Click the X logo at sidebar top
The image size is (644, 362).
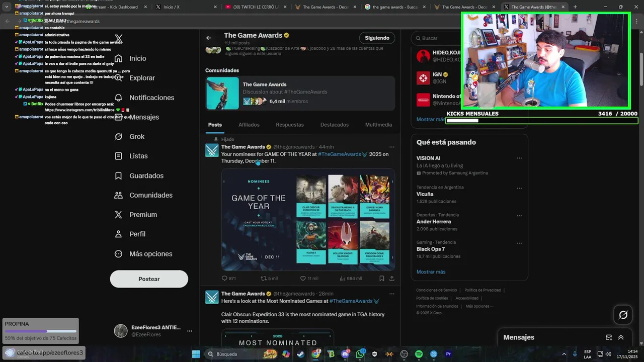pos(119,39)
